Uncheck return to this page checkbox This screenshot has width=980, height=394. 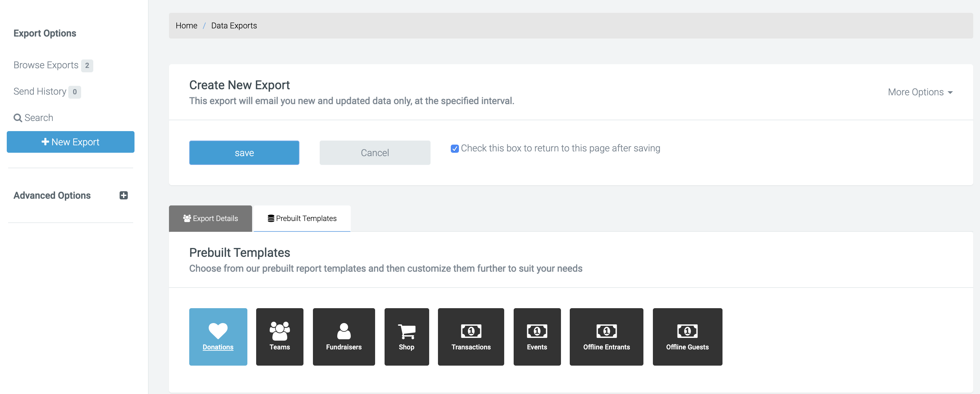454,149
